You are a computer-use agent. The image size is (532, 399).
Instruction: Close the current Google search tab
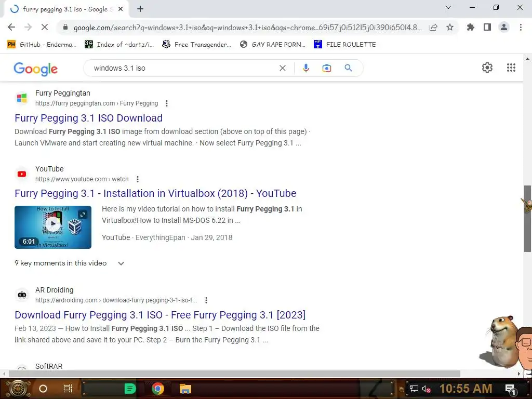[x=121, y=9]
